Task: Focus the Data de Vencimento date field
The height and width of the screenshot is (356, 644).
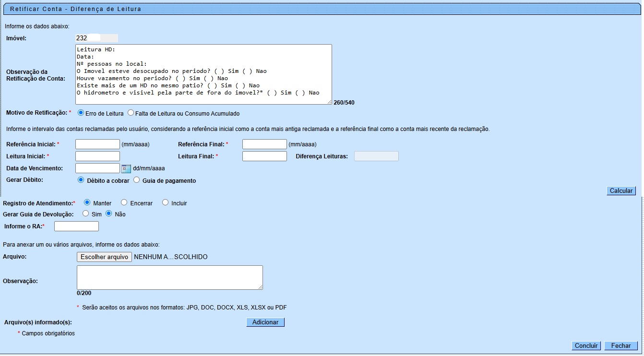Action: click(98, 168)
